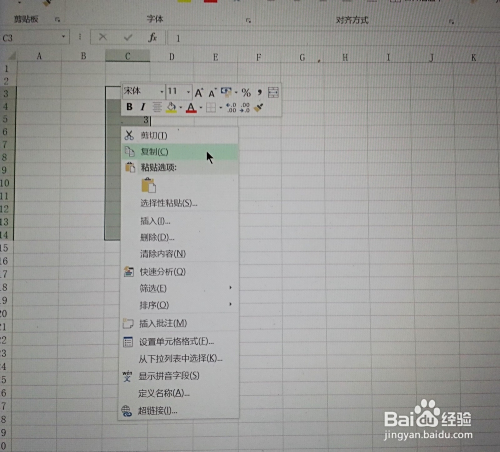Viewport: 500px width, 452px height.
Task: Toggle Italic in the mini toolbar
Action: (x=143, y=107)
